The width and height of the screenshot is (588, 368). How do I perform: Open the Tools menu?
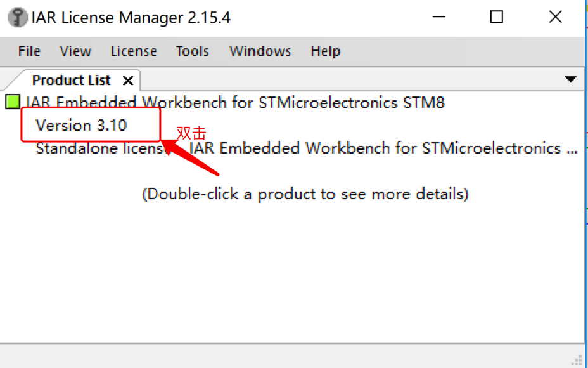click(192, 51)
